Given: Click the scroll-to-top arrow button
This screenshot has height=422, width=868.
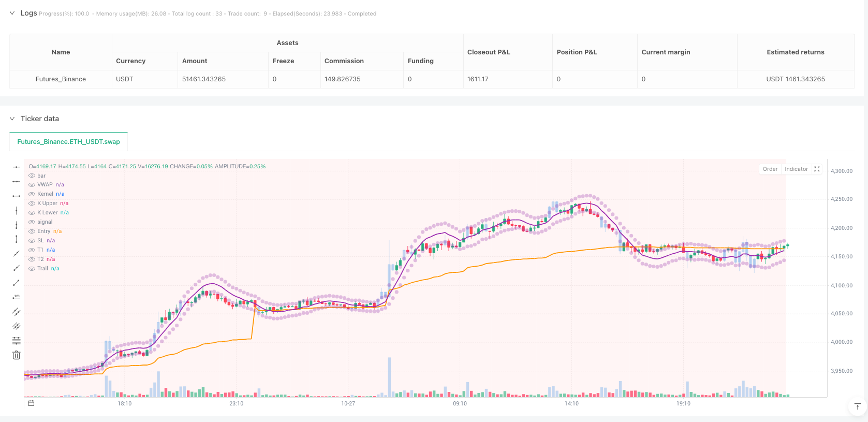Looking at the screenshot, I should (857, 406).
